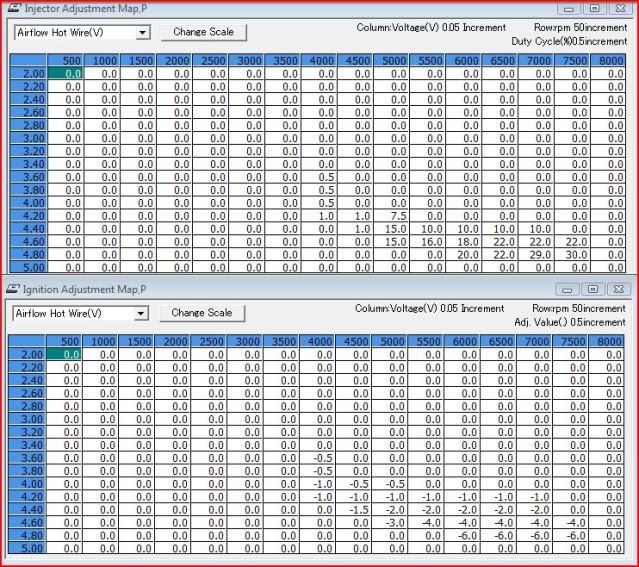This screenshot has width=639, height=567.
Task: Click 2500 column header in Ignition map
Action: coord(209,341)
